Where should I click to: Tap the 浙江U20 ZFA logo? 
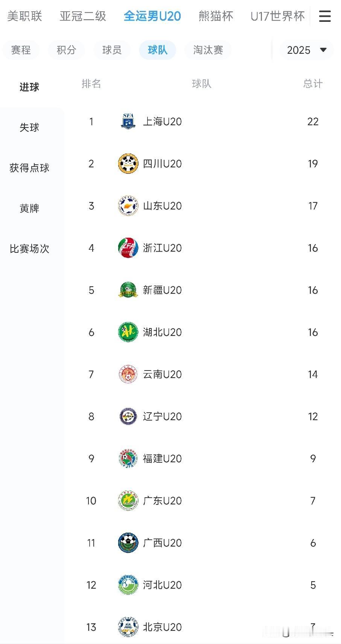[128, 248]
